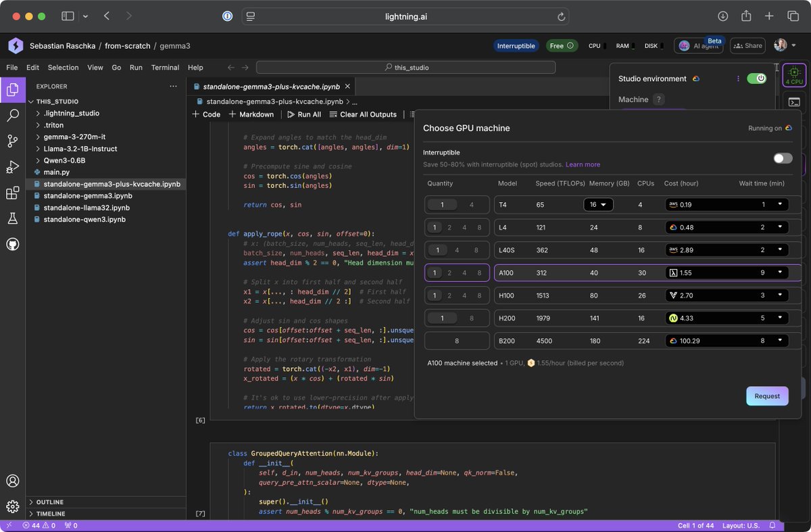811x532 pixels.
Task: Enable the Interruptible spot toggle
Action: (783, 158)
